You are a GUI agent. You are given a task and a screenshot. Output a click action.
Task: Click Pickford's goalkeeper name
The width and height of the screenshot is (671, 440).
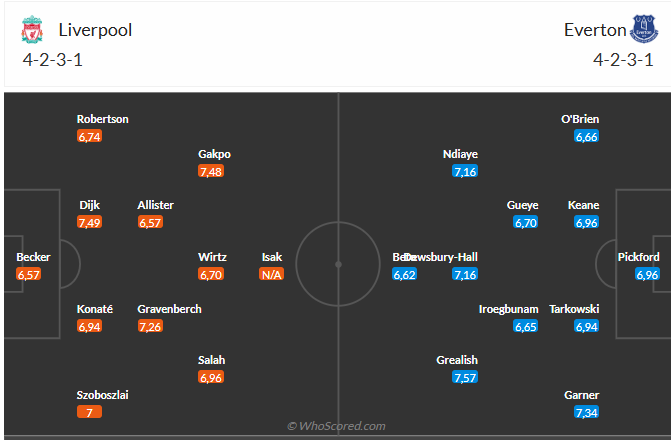(640, 257)
